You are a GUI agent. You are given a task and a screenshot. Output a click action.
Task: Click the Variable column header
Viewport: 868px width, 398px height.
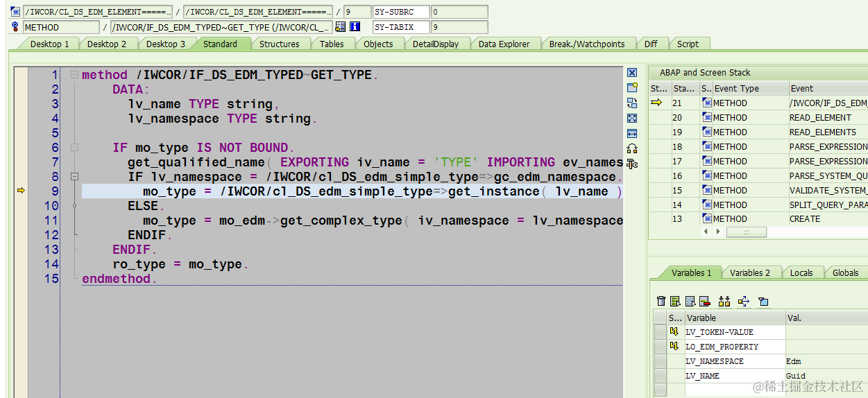tap(735, 318)
